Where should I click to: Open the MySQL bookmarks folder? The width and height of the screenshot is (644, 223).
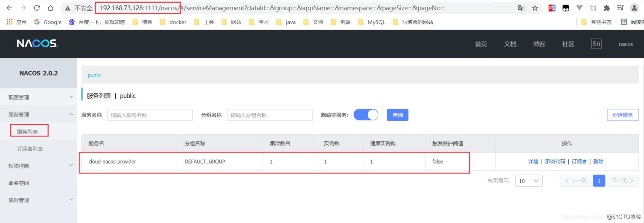click(371, 22)
